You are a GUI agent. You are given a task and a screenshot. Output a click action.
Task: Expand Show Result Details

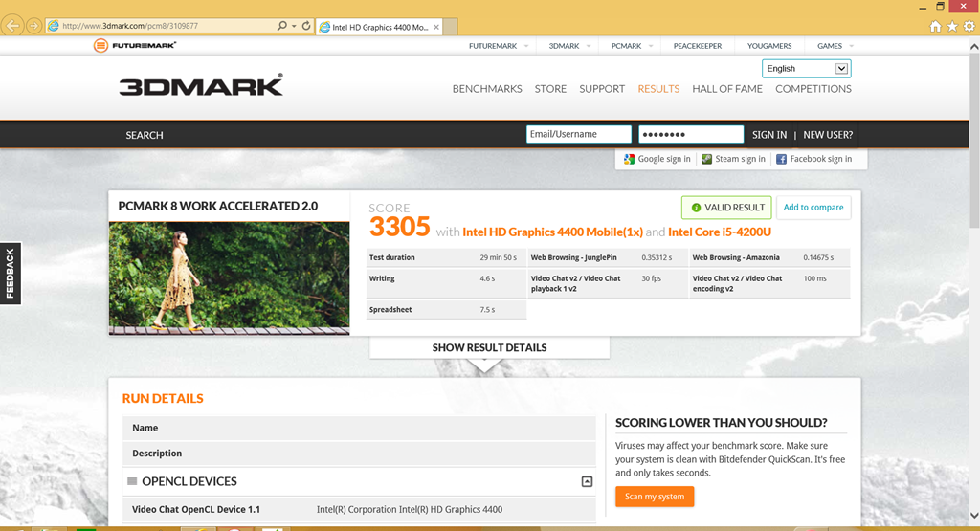(x=489, y=348)
